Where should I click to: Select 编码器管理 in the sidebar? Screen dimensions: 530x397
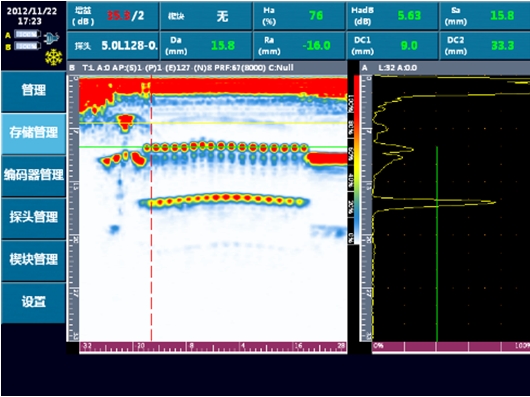33,175
